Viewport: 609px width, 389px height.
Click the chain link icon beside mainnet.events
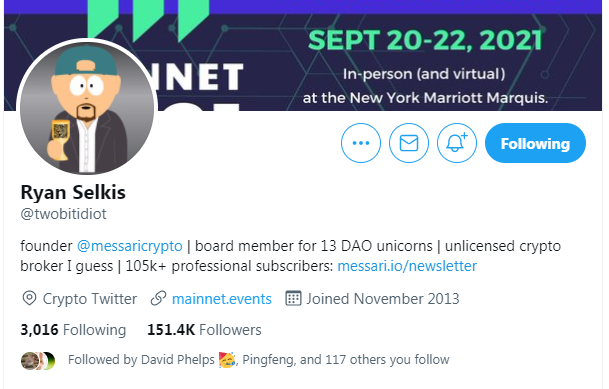(x=158, y=299)
